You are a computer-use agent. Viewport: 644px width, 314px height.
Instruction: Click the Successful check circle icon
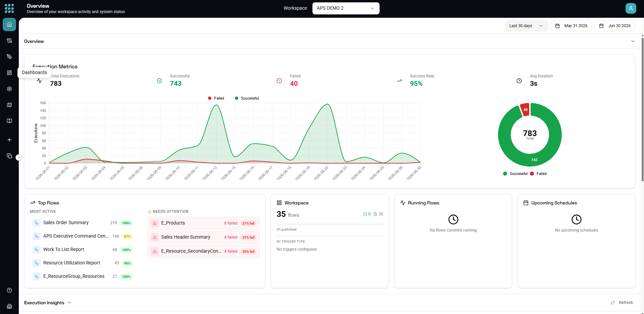point(159,81)
